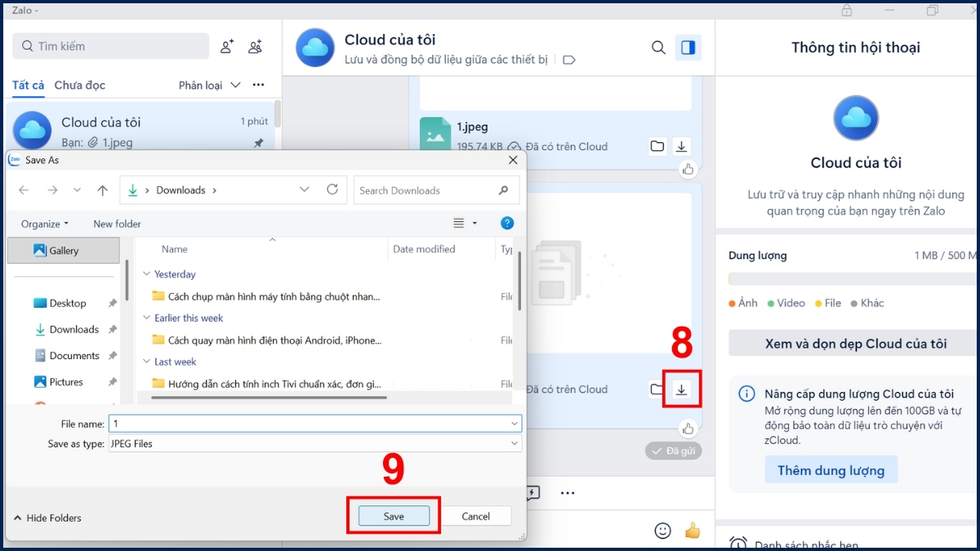This screenshot has height=551, width=980.
Task: Open the Organize menu
Action: click(42, 223)
